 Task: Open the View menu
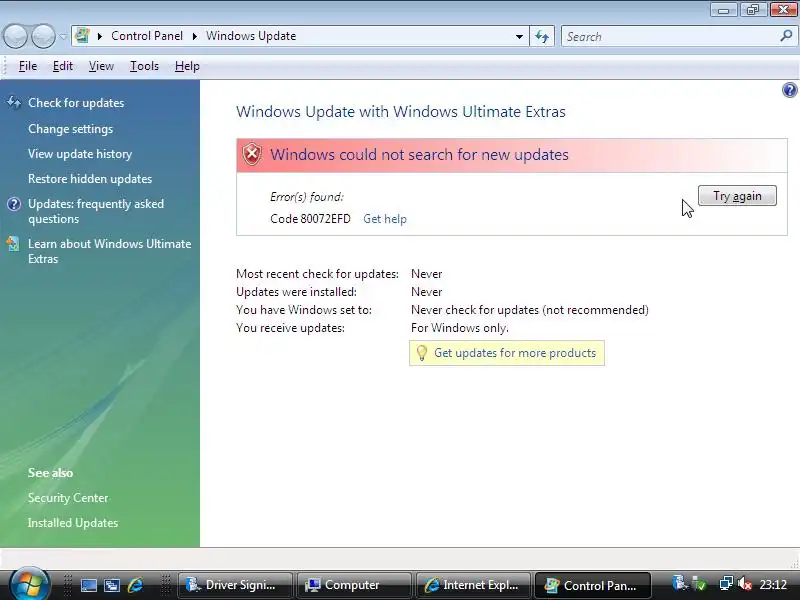(101, 66)
